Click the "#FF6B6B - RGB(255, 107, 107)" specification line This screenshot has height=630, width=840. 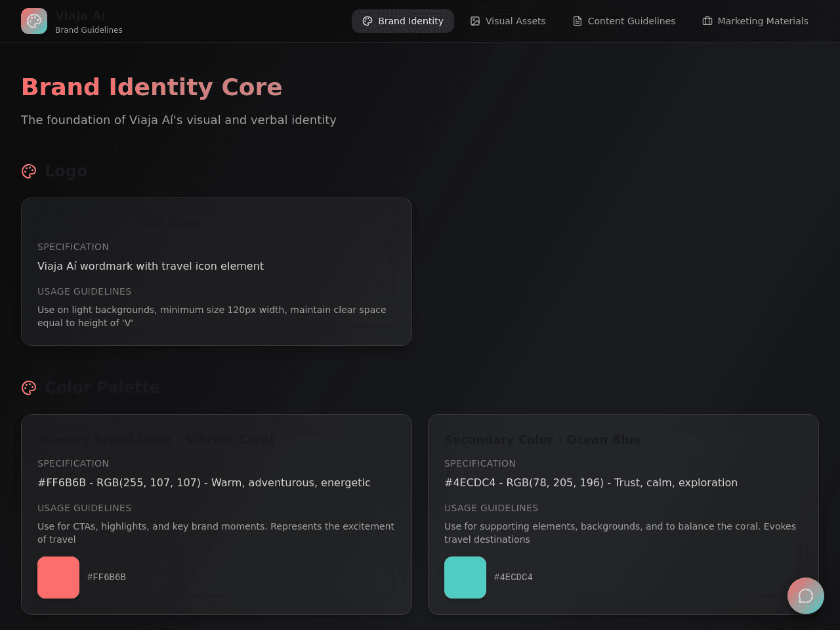tap(204, 483)
